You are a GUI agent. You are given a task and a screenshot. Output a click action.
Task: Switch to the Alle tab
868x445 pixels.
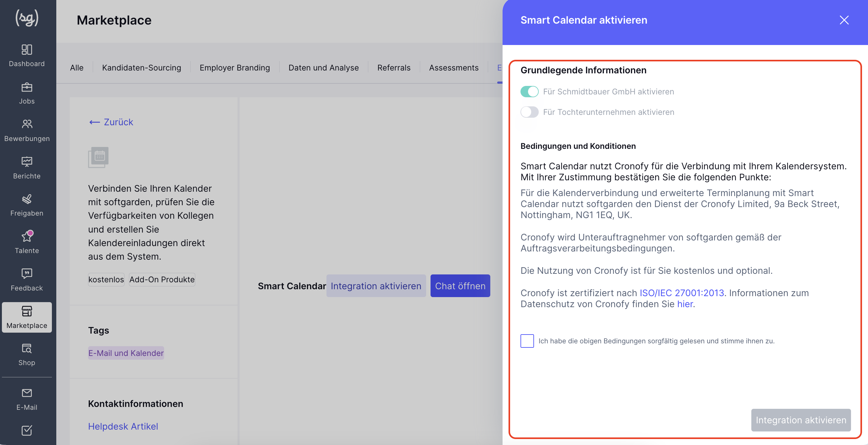[76, 68]
